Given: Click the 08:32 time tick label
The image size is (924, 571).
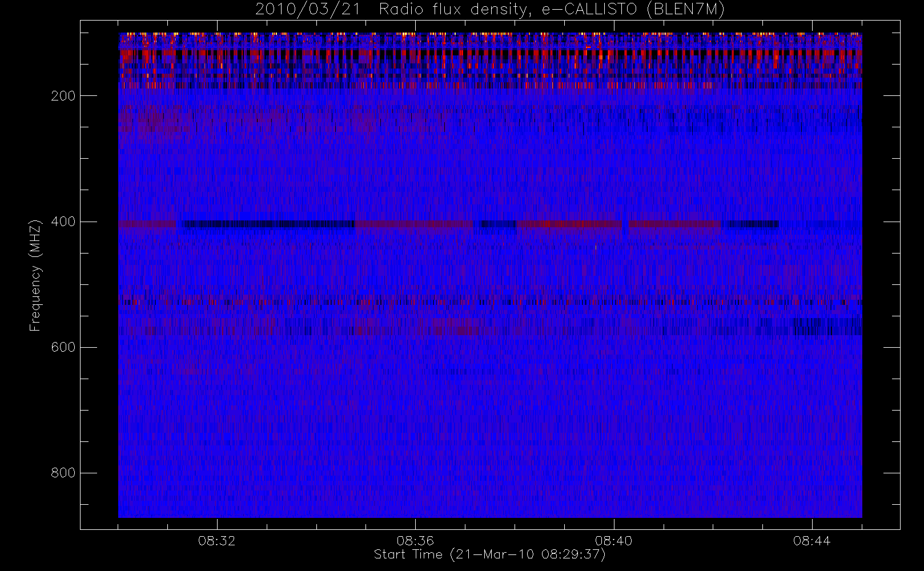Looking at the screenshot, I should point(217,541).
